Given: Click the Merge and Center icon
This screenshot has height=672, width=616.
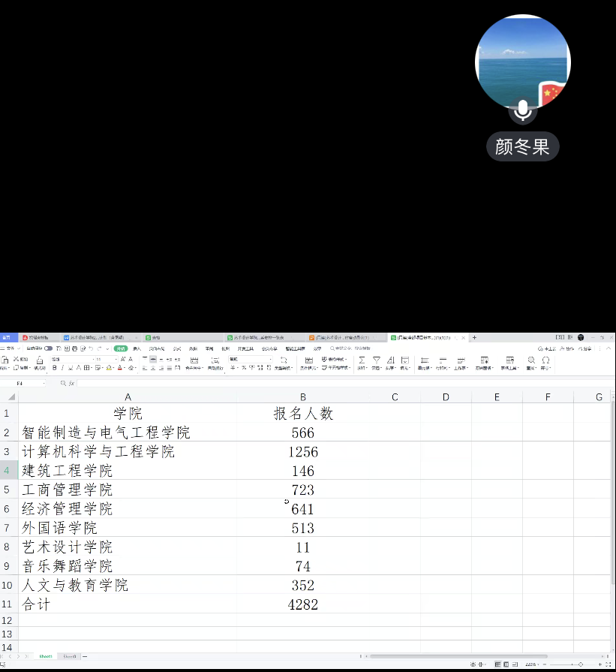Looking at the screenshot, I should pos(194,360).
